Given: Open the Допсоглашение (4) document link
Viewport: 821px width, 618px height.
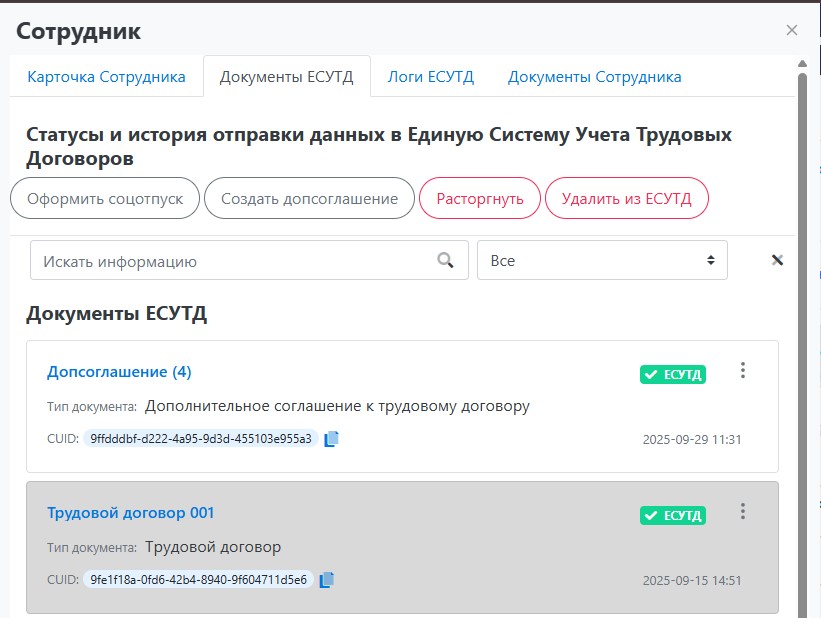Looking at the screenshot, I should [x=119, y=372].
